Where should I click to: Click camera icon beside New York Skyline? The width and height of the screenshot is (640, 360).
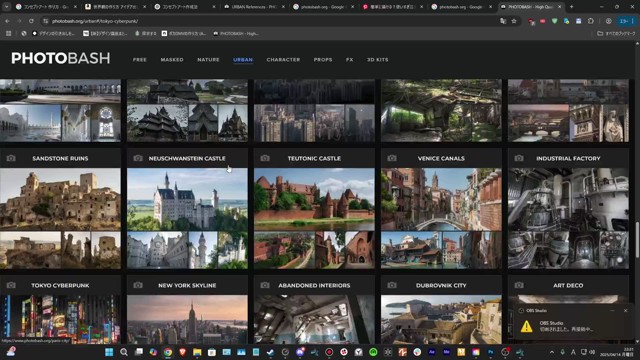click(x=138, y=285)
